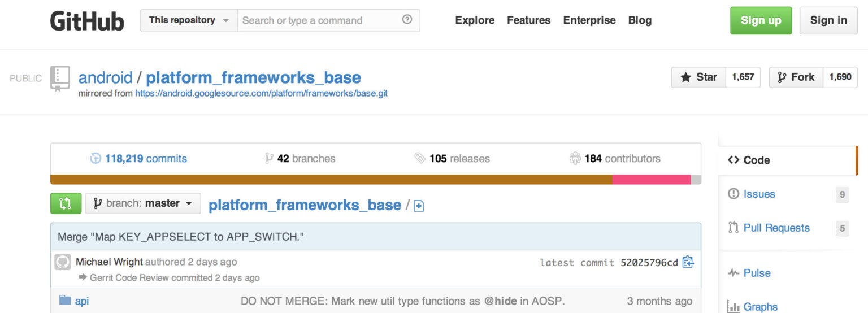Open the Explore menu item
868x313 pixels.
(475, 20)
